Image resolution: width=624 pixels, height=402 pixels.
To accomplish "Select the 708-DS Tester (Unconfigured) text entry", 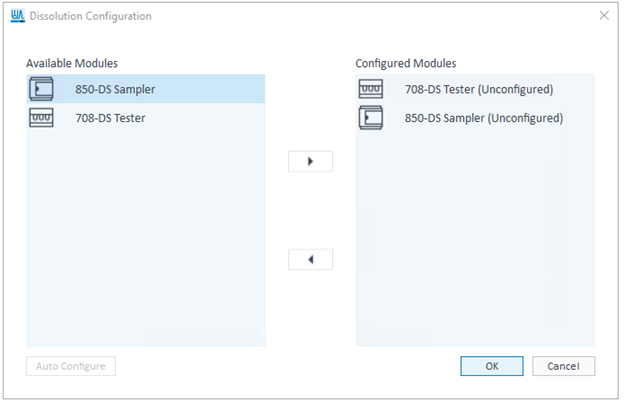I will (x=478, y=89).
